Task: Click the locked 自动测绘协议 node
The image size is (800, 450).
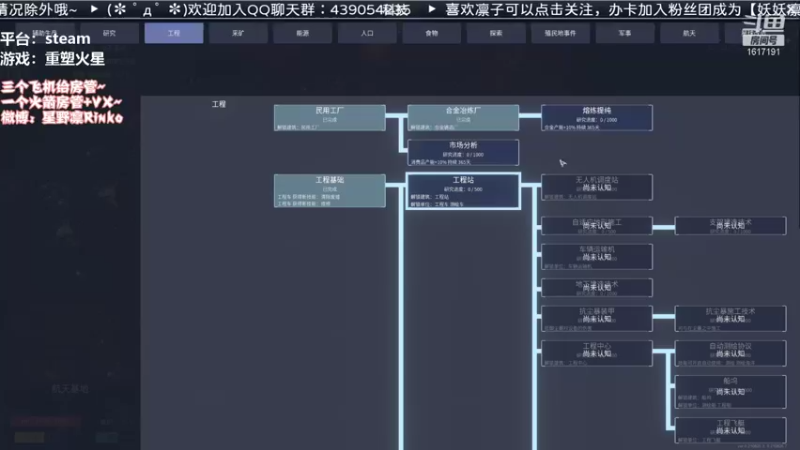Action: coord(731,354)
